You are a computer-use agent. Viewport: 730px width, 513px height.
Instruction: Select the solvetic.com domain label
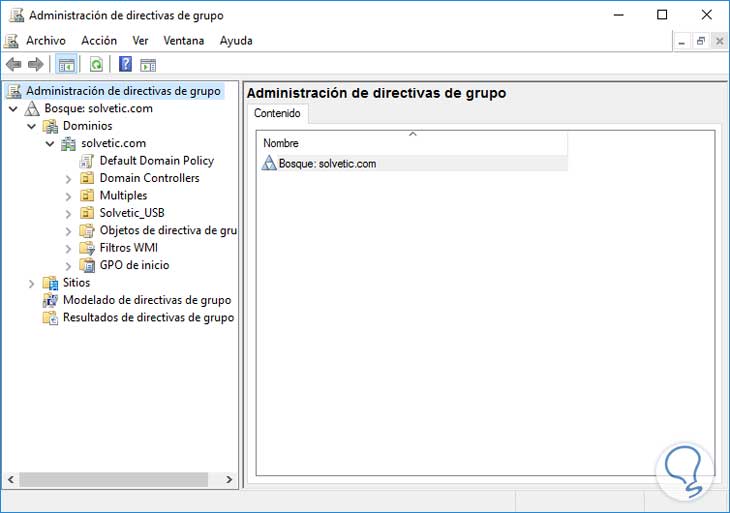tap(114, 143)
